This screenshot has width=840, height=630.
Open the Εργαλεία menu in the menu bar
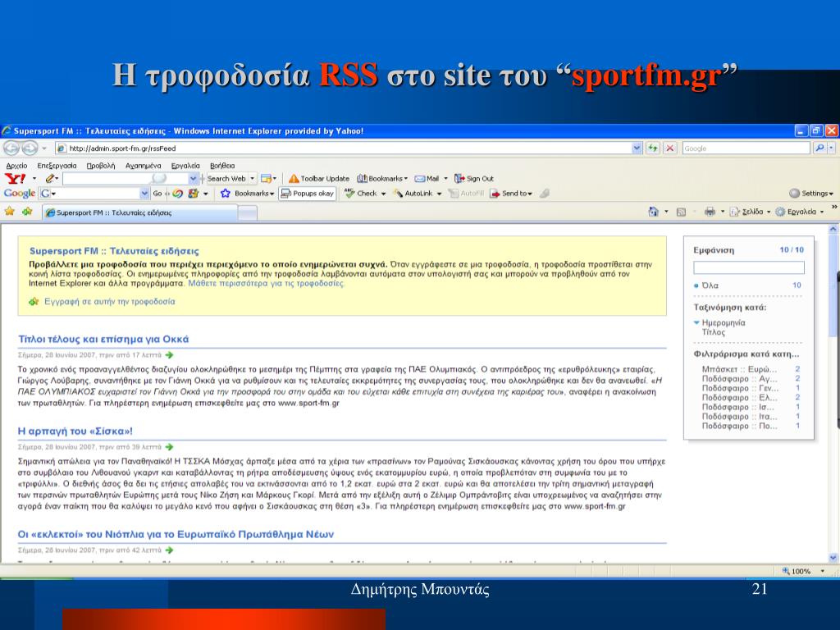coord(185,166)
